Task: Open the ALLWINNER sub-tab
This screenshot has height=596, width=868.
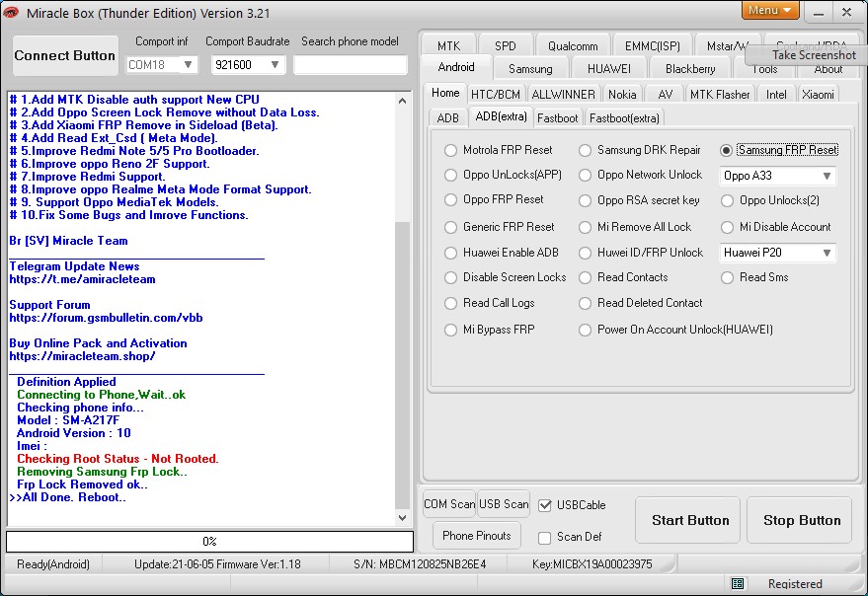Action: 563,95
